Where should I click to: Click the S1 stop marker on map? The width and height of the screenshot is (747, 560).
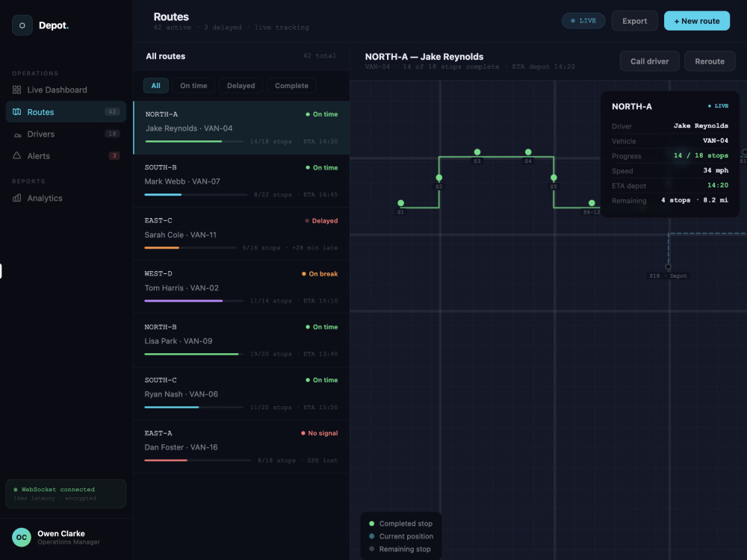click(x=400, y=203)
